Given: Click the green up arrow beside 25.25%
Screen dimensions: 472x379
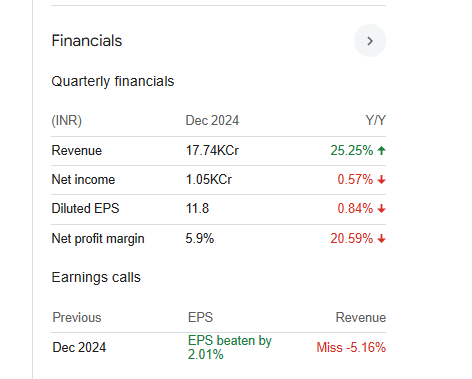Looking at the screenshot, I should (x=382, y=151).
